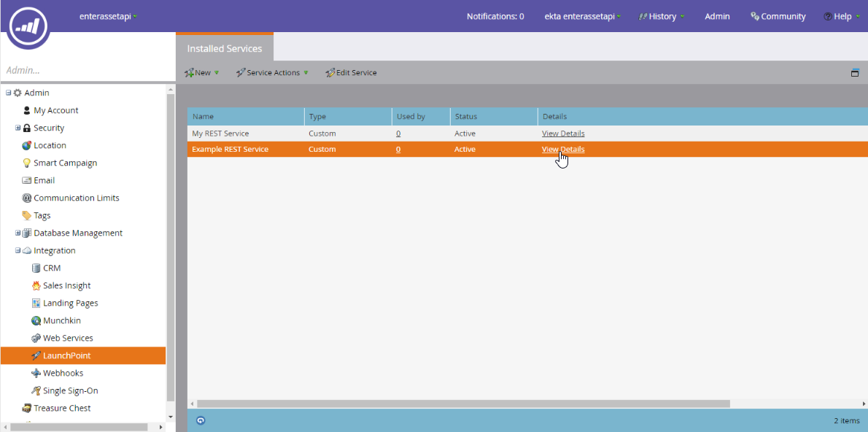Click the Marketo logo icon
Viewport: 868px width, 432px height.
pos(29,26)
